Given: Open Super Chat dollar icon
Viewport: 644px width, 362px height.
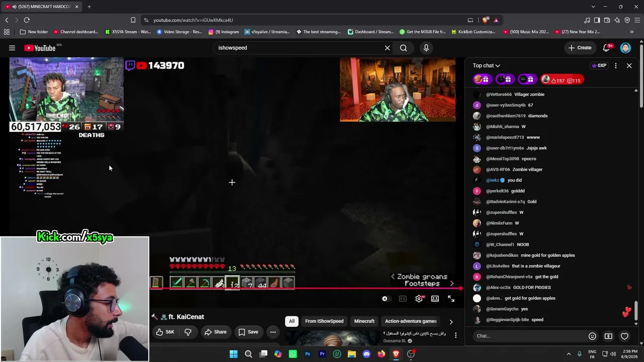Looking at the screenshot, I should pyautogui.click(x=608, y=336).
